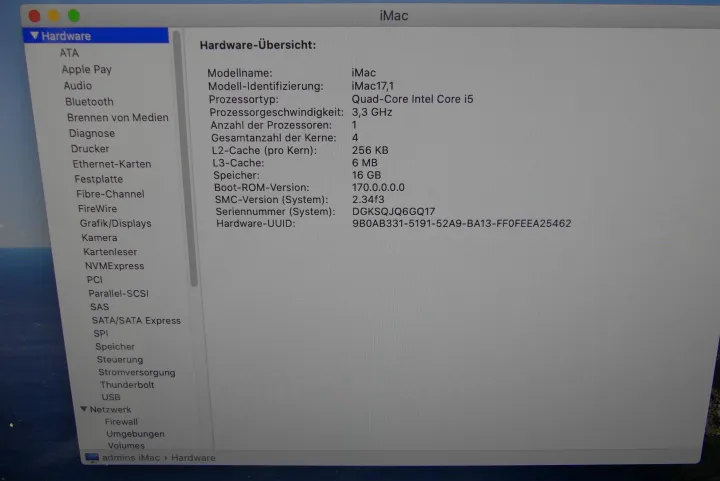Click Boot-ROM version 170.0.0.0.0
Viewport: 720px width, 481px height.
coord(378,187)
